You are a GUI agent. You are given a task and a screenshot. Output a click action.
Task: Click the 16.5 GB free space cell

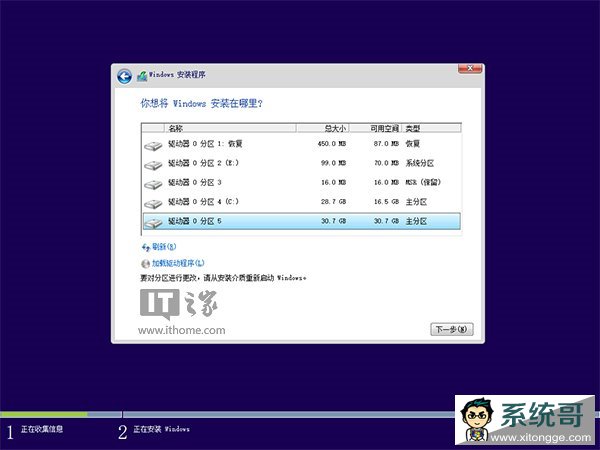click(x=386, y=202)
